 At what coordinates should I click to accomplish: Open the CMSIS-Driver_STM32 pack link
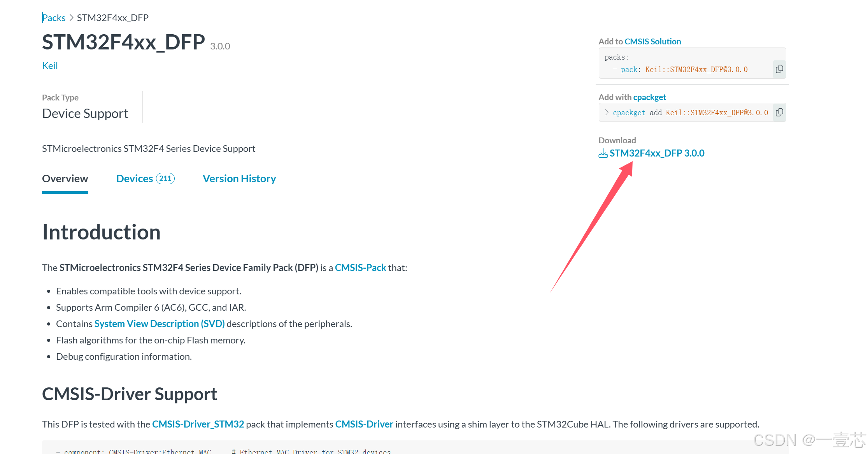tap(198, 424)
